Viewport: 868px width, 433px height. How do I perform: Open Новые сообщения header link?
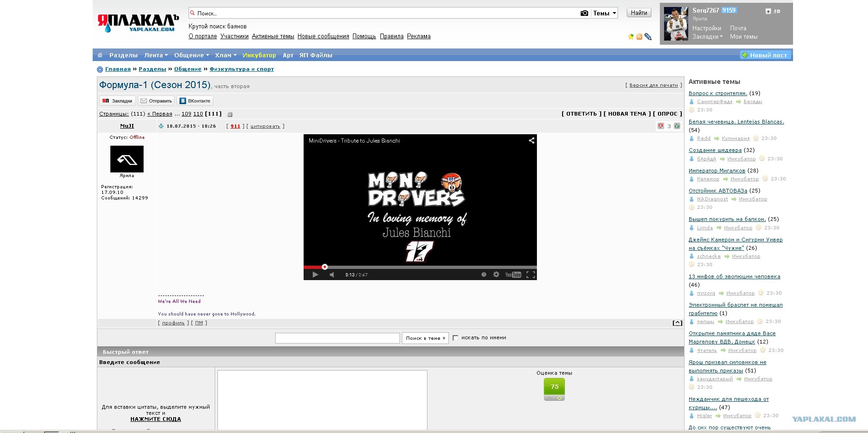(x=323, y=36)
